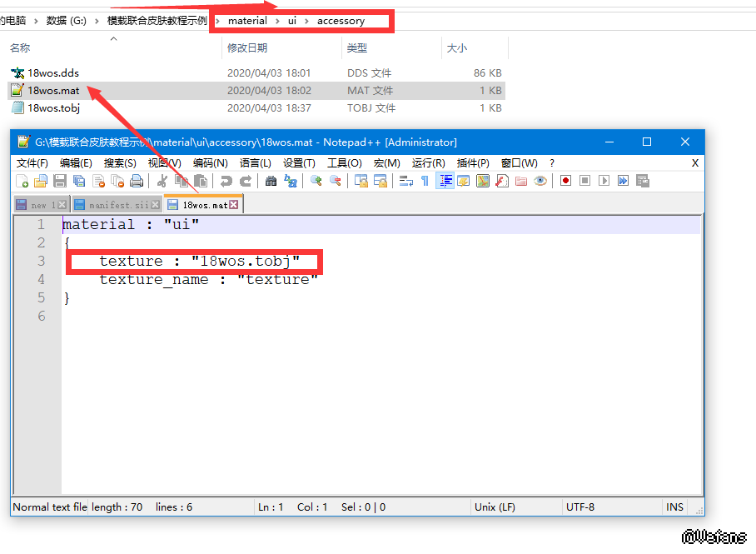The image size is (756, 554).
Task: Close the 18wos.mat tab
Action: (234, 205)
